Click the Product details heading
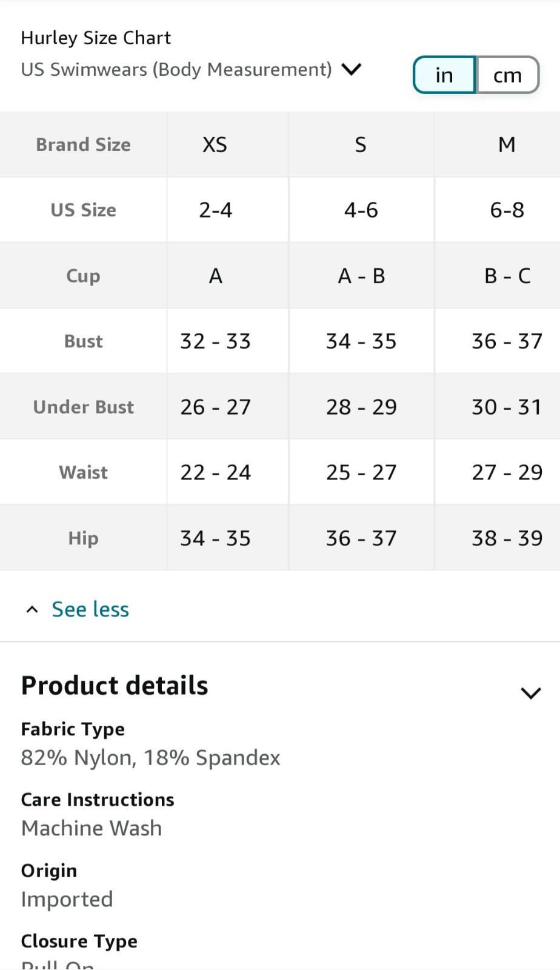Screen dimensions: 560x970 click(115, 686)
